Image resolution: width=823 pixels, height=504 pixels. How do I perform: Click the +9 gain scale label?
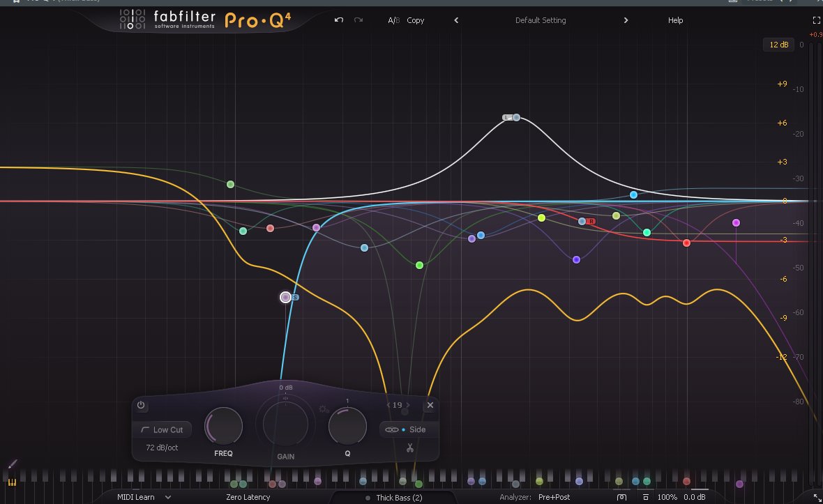(782, 84)
